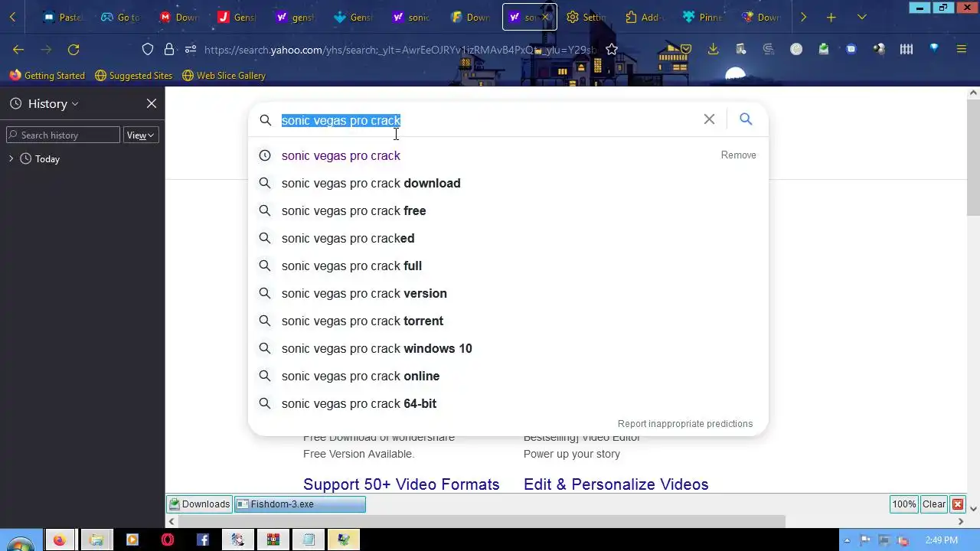Clear the search box with the X
The height and width of the screenshot is (551, 980).
(709, 119)
